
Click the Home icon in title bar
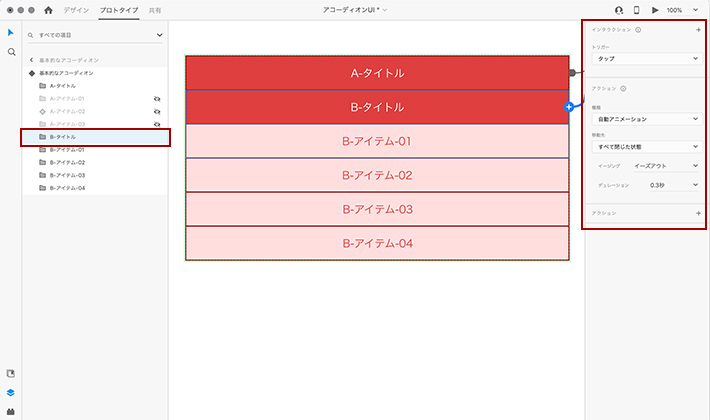(x=48, y=10)
